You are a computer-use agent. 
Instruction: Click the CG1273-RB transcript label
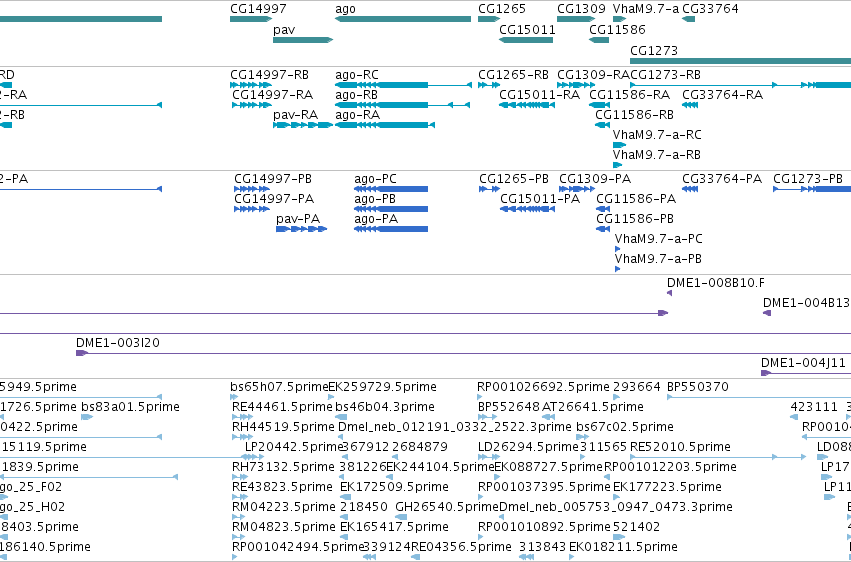(x=665, y=75)
